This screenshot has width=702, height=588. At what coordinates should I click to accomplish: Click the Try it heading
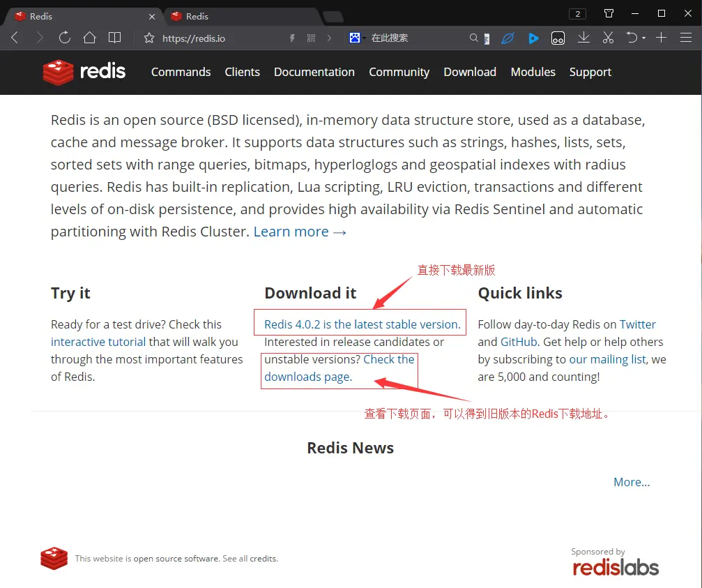[x=70, y=293]
